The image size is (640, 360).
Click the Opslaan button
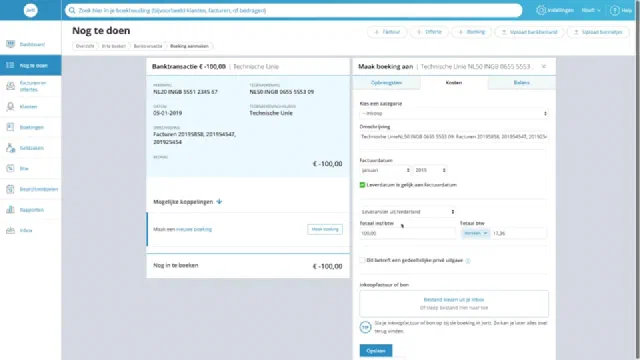(x=376, y=351)
